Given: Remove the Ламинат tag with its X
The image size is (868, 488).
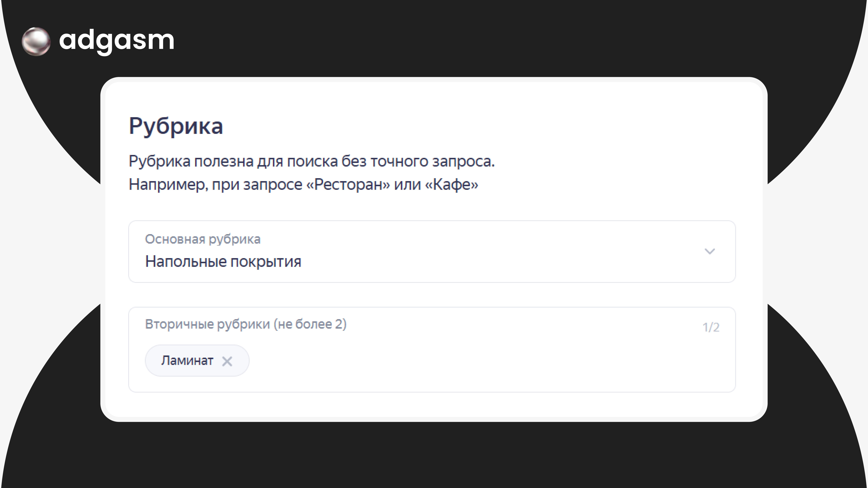Looking at the screenshot, I should coord(227,361).
